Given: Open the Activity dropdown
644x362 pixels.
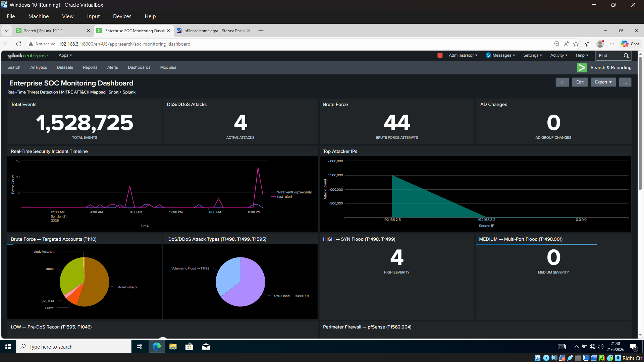Looking at the screenshot, I should point(559,55).
